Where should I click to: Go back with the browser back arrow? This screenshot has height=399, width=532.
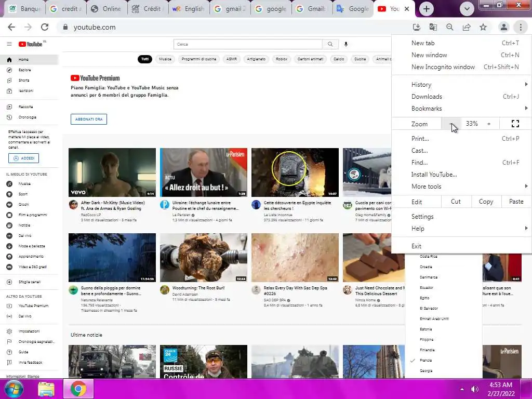(x=11, y=27)
